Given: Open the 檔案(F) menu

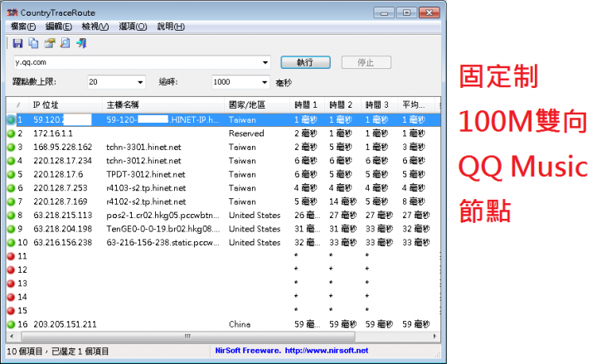Looking at the screenshot, I should 23,27.
